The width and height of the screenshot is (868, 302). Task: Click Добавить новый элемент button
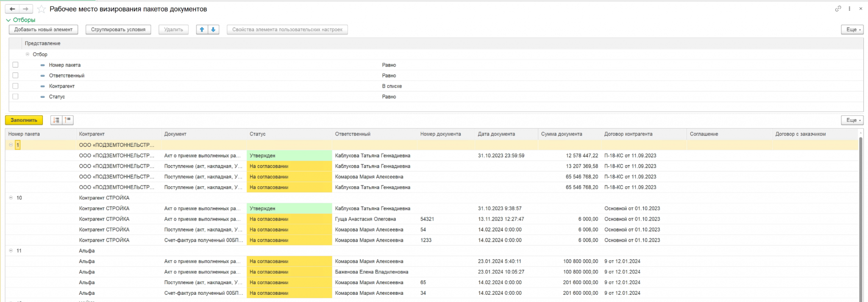point(44,30)
